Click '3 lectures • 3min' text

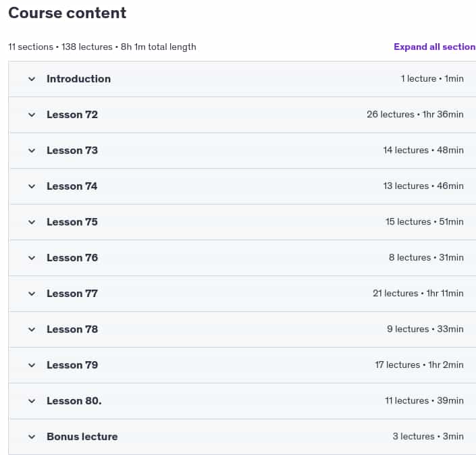click(428, 436)
